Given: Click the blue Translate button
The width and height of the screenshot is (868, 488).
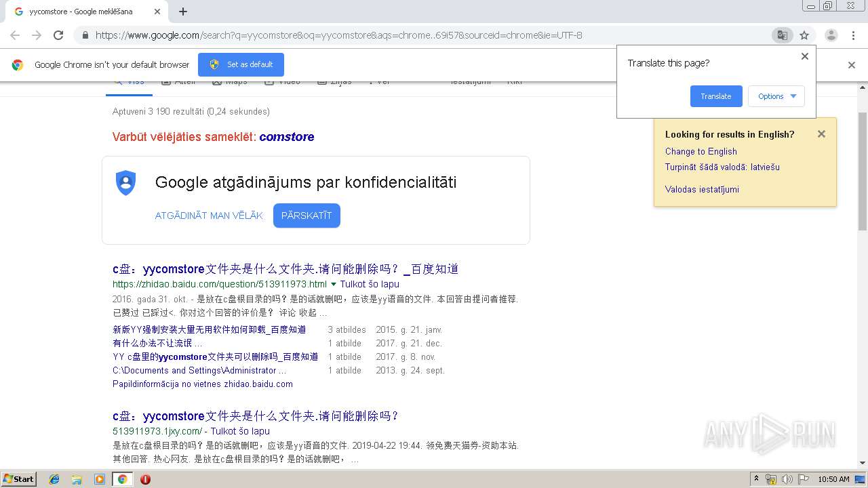Looking at the screenshot, I should pyautogui.click(x=716, y=96).
